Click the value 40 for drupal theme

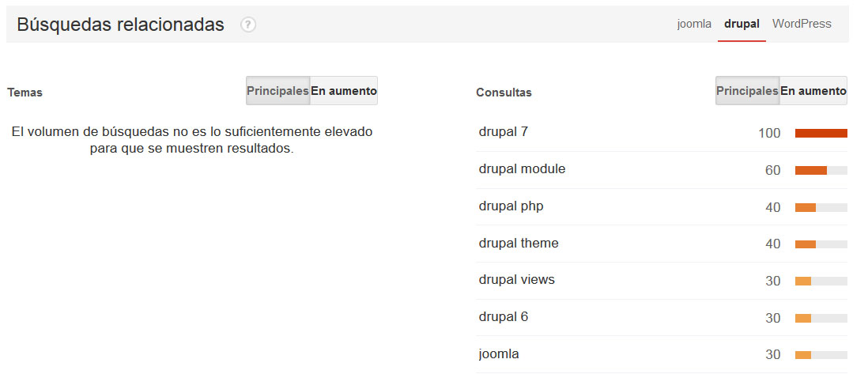(773, 244)
